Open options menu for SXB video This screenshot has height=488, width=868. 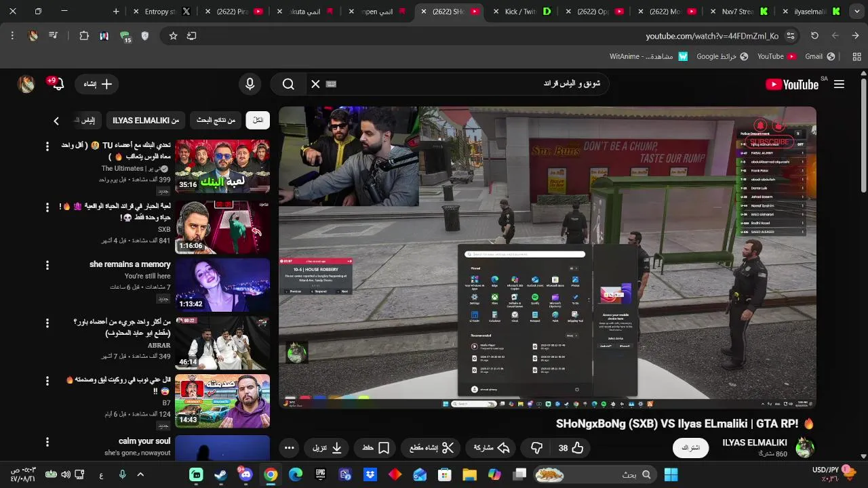(x=47, y=207)
